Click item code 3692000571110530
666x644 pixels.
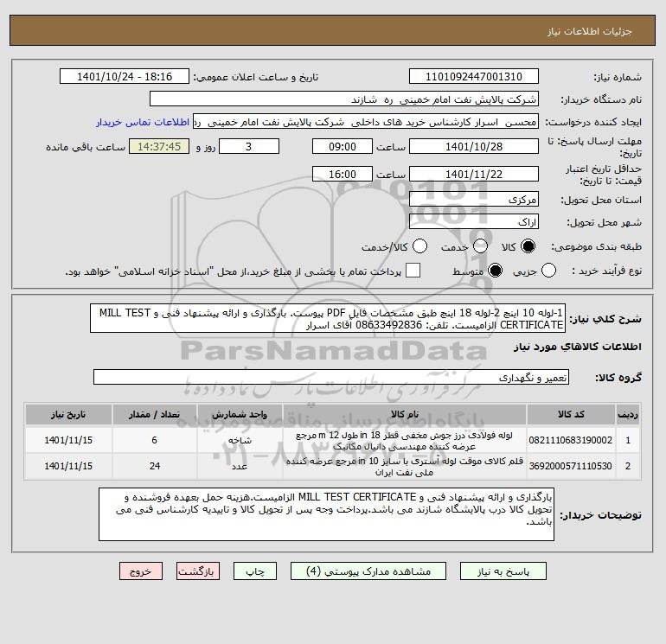571,466
